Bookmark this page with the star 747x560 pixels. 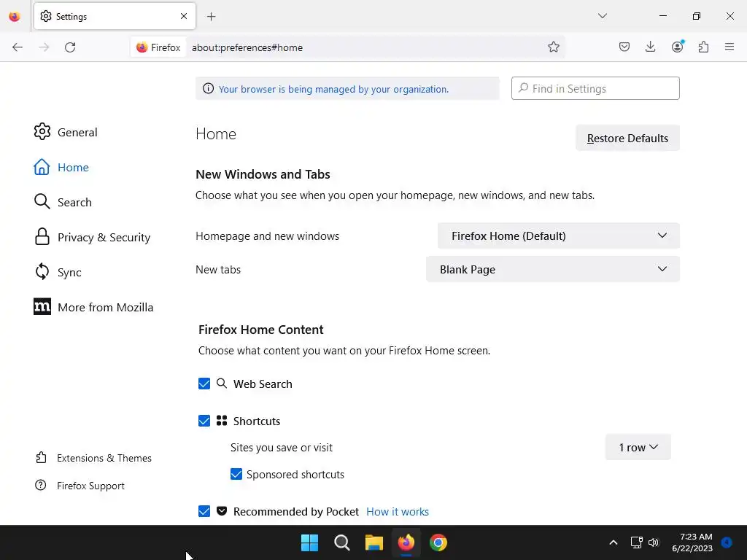point(553,47)
